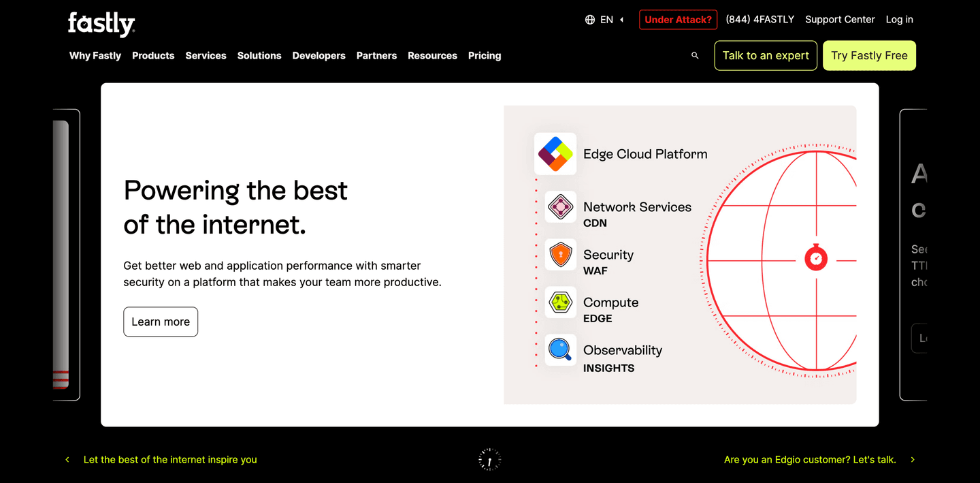Open the Solutions menu
Screen dimensions: 980x483
click(259, 56)
